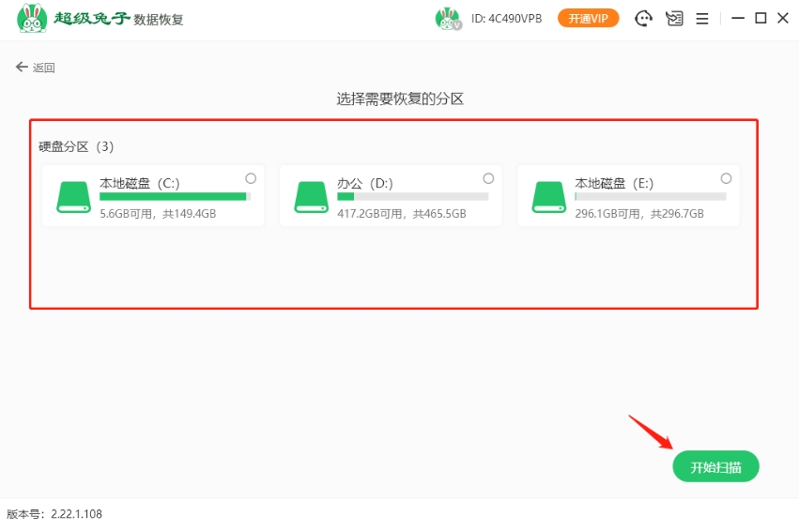Click the D: drive usage bar
799x532 pixels.
coord(412,197)
